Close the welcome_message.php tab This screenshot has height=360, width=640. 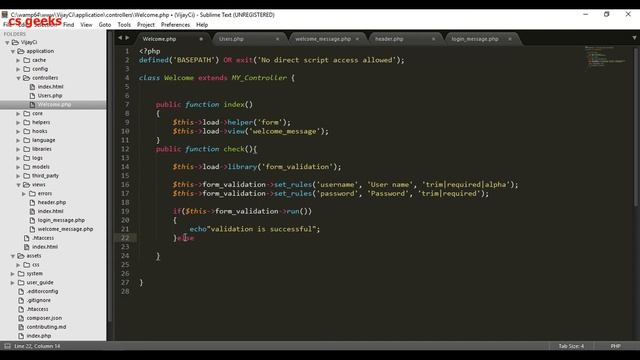click(357, 39)
